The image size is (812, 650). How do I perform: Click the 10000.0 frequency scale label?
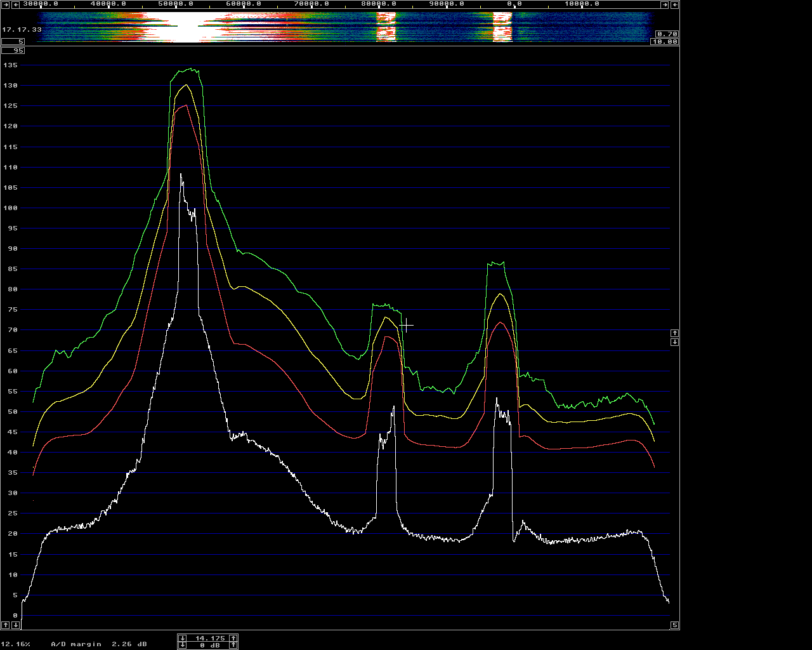(582, 4)
